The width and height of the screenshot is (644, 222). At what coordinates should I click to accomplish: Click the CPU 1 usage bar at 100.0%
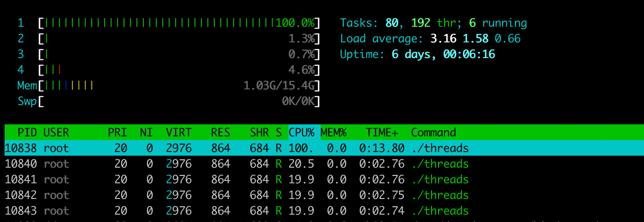179,23
